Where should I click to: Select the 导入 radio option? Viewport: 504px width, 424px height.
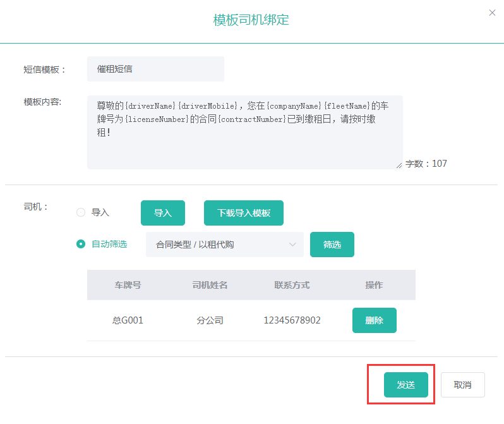click(x=81, y=213)
